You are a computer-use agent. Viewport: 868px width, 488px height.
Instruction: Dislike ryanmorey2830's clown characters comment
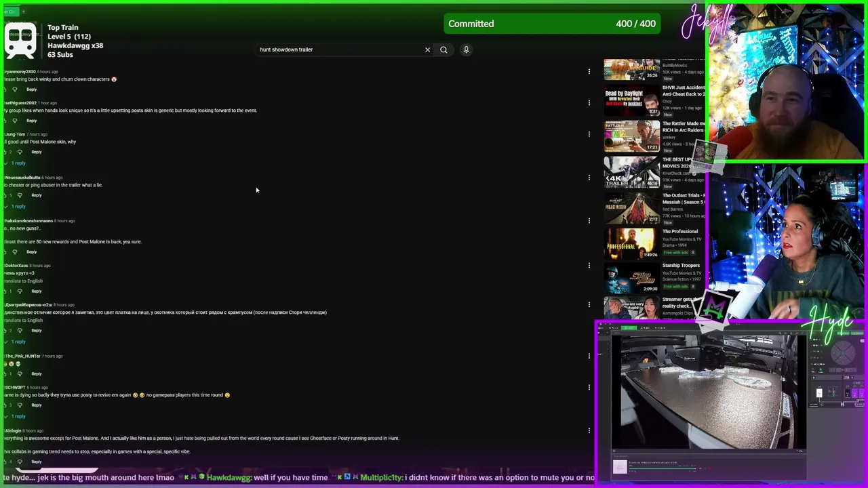(14, 89)
